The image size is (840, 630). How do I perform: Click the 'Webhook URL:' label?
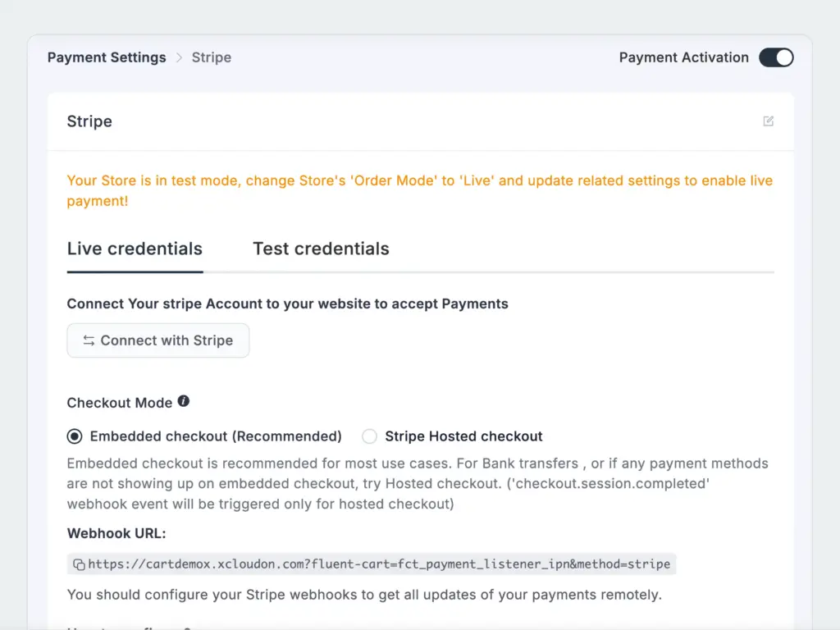tap(116, 533)
